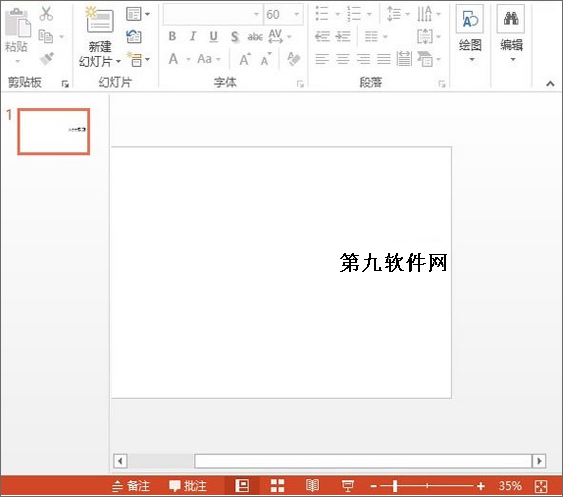Click the Paste clipboard icon

pyautogui.click(x=17, y=22)
